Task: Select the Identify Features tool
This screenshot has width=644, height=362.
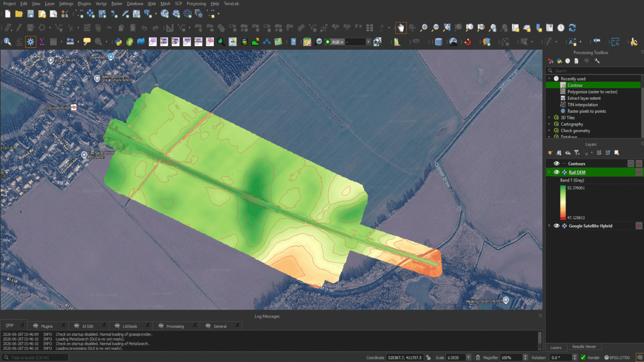Action: [8, 42]
